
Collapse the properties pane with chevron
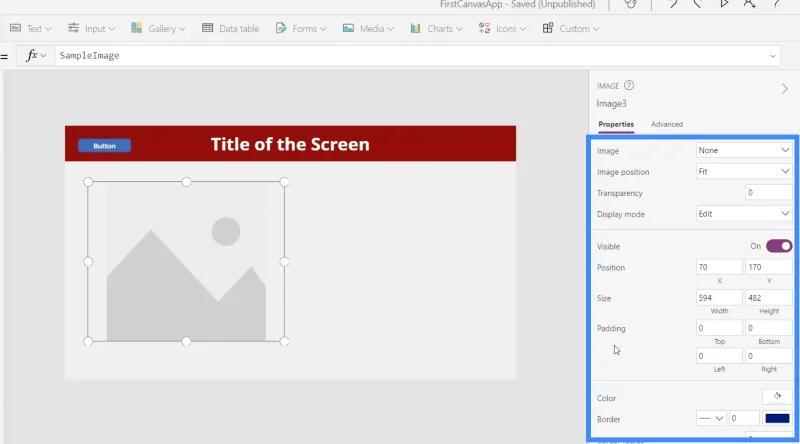784,89
